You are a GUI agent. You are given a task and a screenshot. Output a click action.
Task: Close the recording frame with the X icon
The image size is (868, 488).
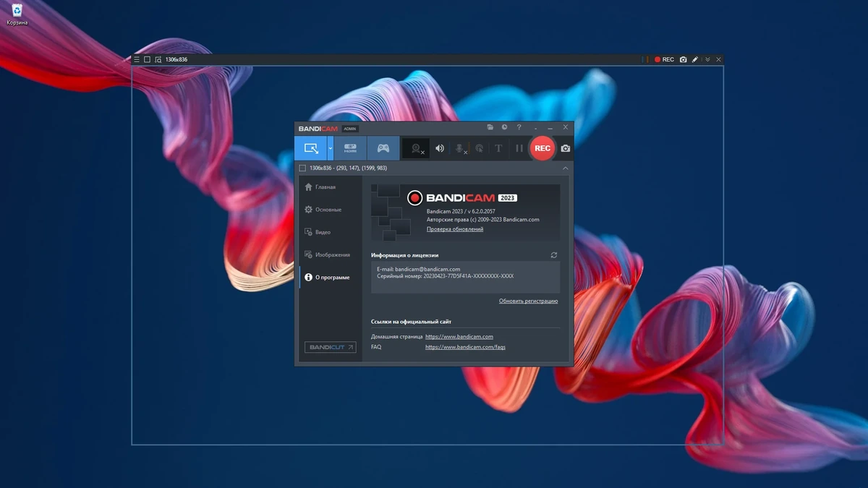718,59
